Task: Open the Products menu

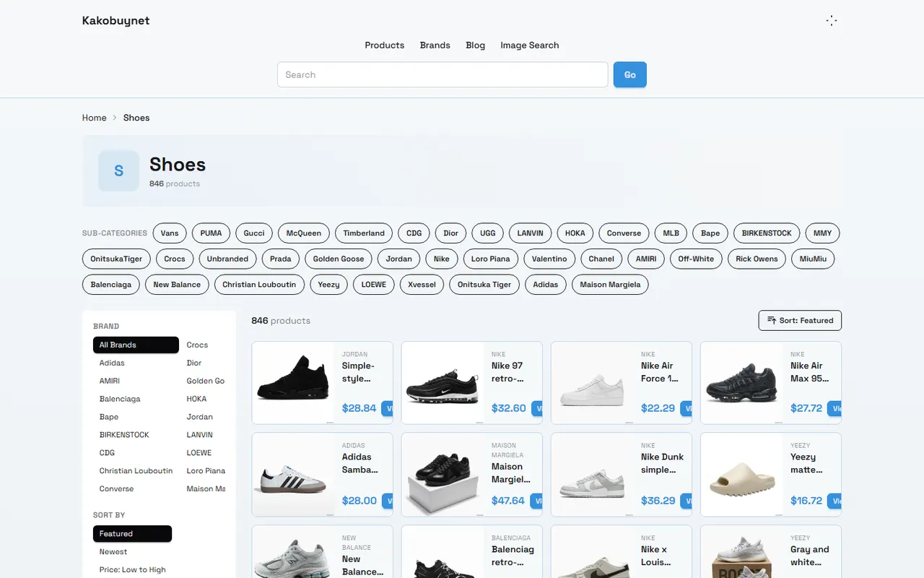Action: pos(385,45)
